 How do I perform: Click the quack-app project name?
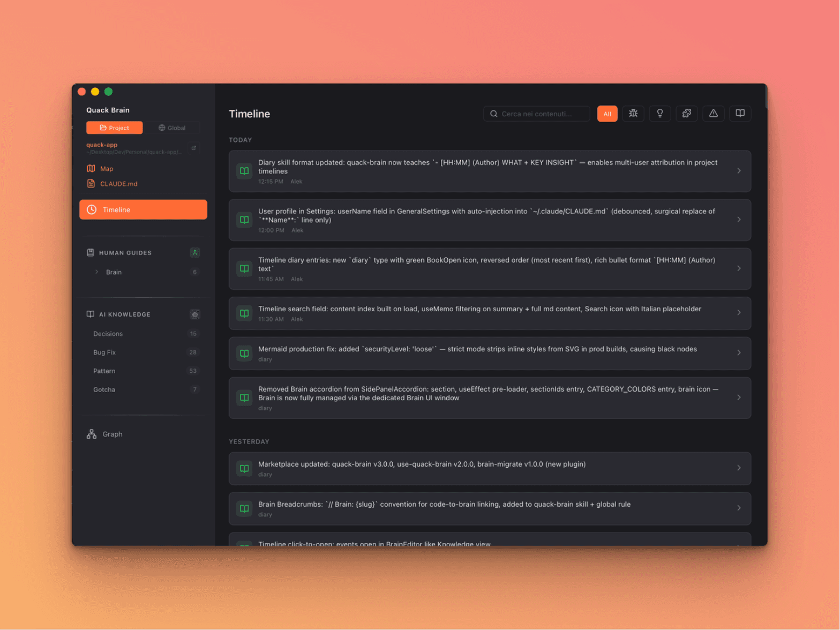(102, 145)
